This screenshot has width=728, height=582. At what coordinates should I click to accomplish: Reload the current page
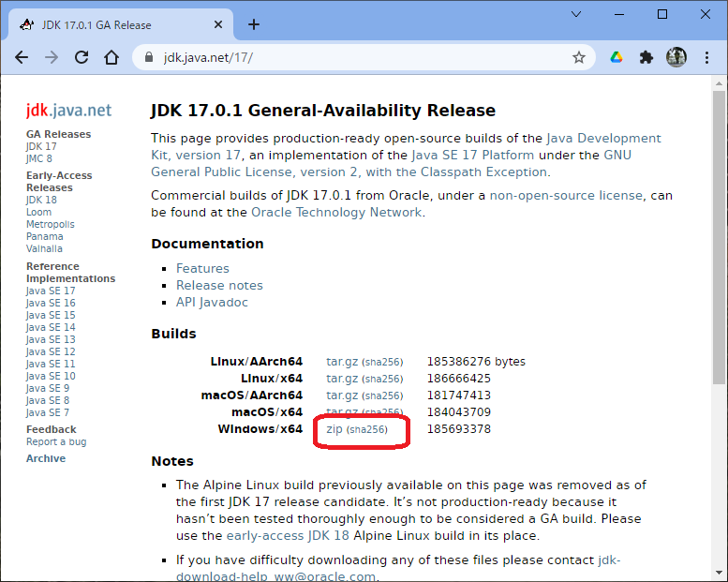coord(82,57)
